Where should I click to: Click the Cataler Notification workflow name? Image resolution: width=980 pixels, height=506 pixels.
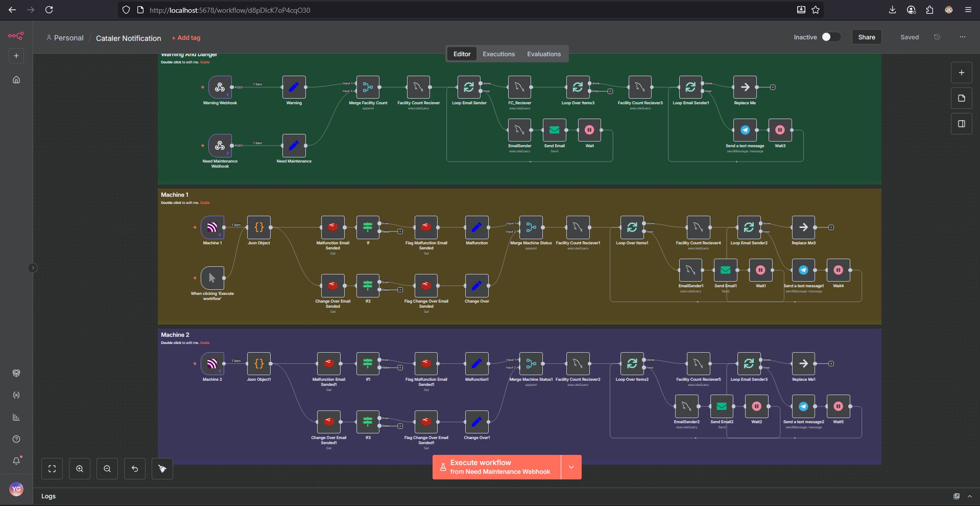point(128,38)
